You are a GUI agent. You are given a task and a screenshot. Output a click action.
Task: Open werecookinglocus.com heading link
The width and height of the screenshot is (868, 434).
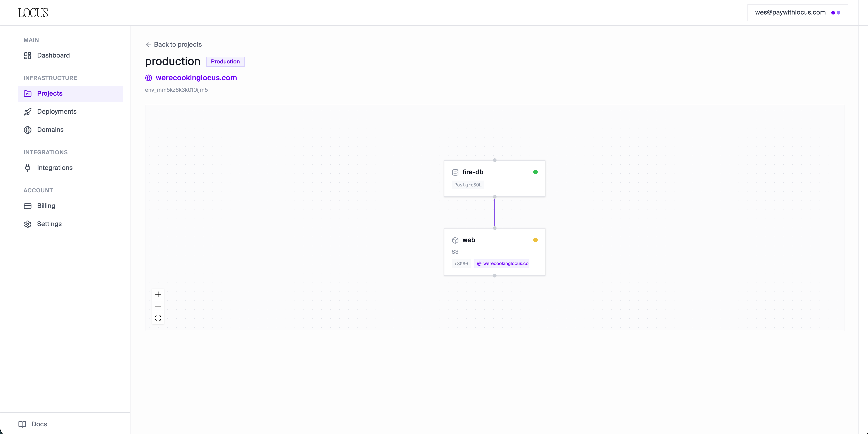[196, 78]
